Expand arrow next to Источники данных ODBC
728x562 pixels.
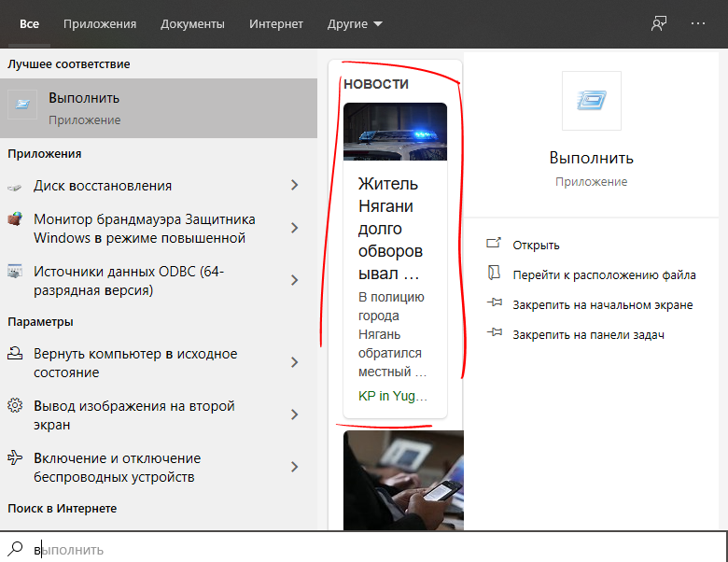(x=295, y=280)
